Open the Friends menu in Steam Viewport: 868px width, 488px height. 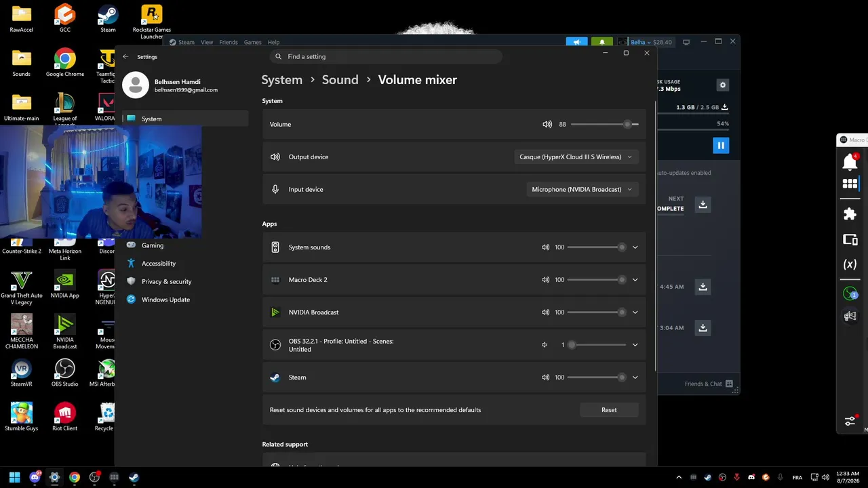click(x=229, y=42)
